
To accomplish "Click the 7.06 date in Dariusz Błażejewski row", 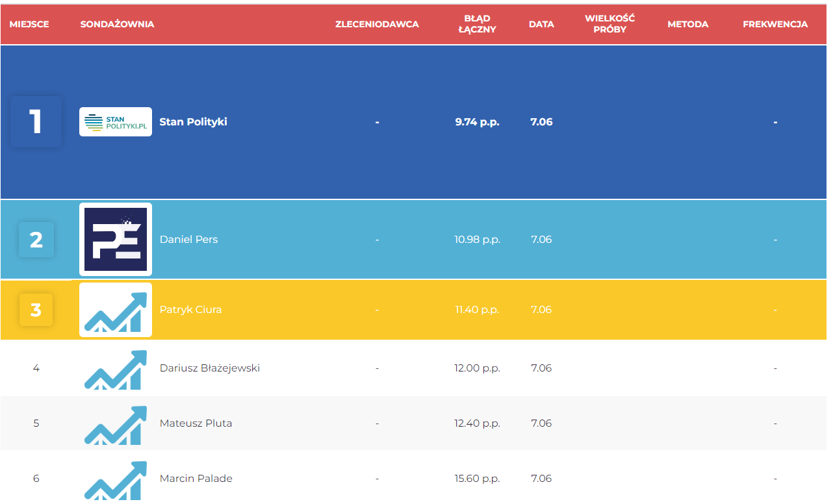I will coord(541,368).
